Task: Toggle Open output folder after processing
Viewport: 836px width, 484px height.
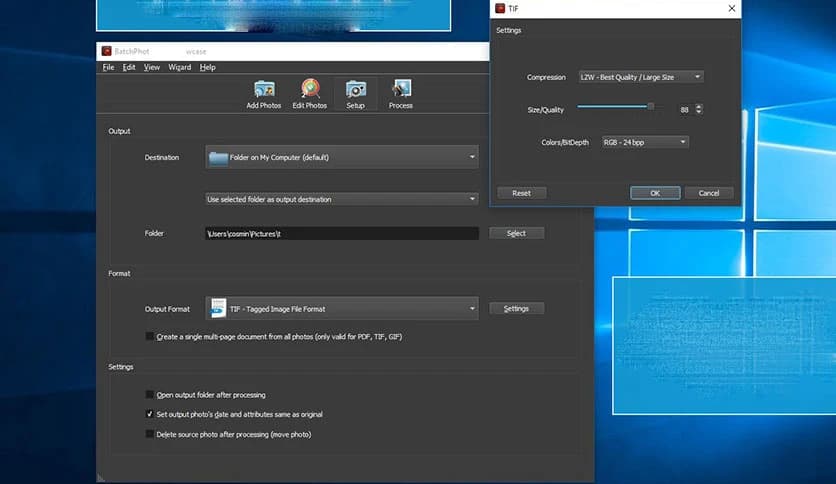Action: point(150,395)
